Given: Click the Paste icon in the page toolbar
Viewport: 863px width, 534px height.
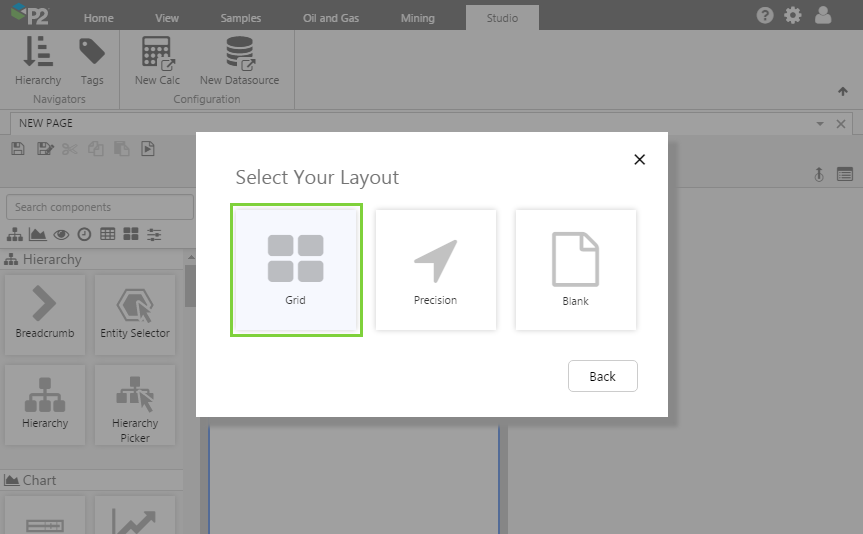Looking at the screenshot, I should point(122,149).
